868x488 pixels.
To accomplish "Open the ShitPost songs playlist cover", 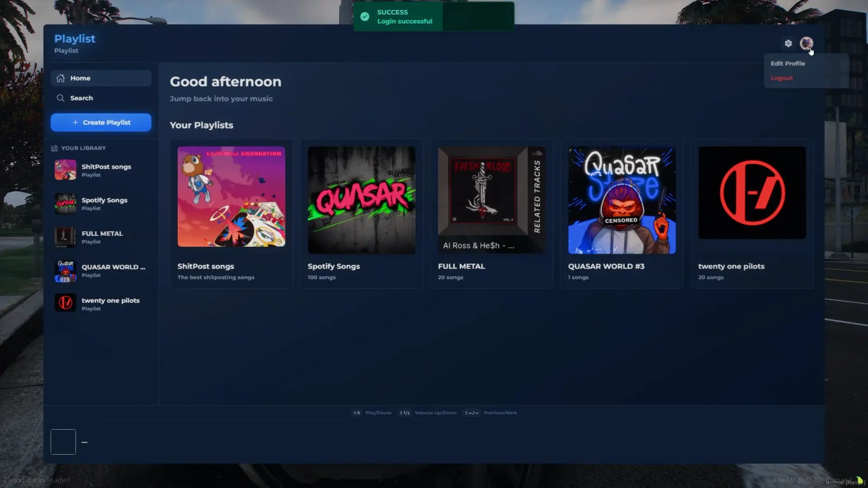I will coord(231,197).
